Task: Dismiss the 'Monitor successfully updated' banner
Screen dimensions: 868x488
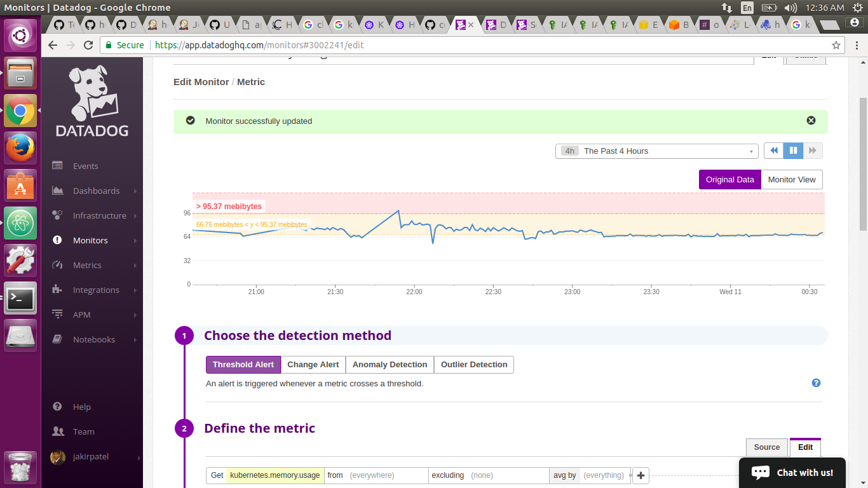Action: tap(811, 121)
